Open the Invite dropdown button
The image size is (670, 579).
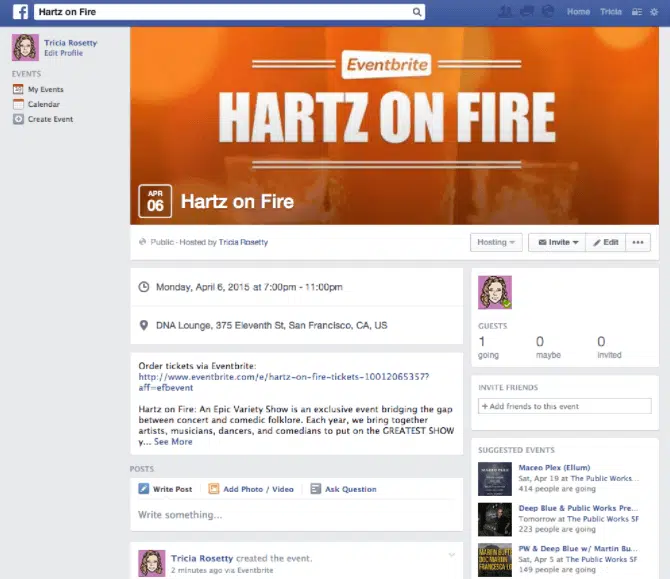[x=555, y=242]
